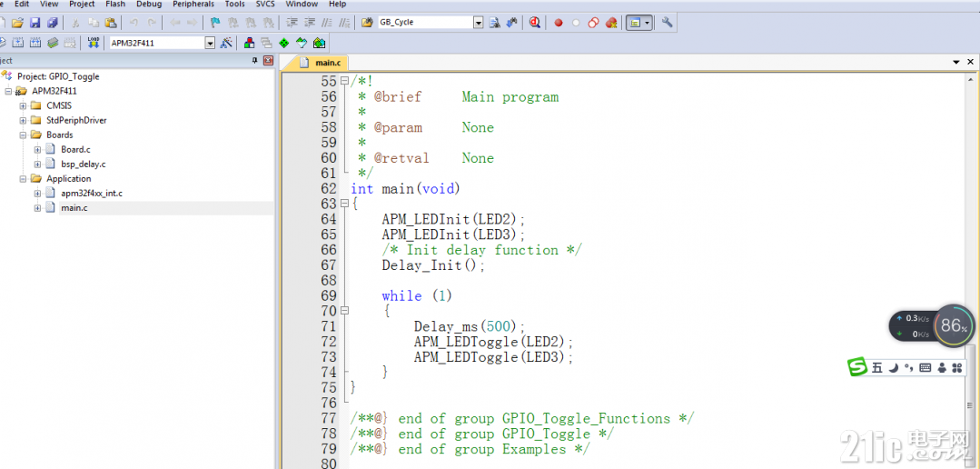Pin the Project panel
Screen dimensions: 980x469
(255, 61)
